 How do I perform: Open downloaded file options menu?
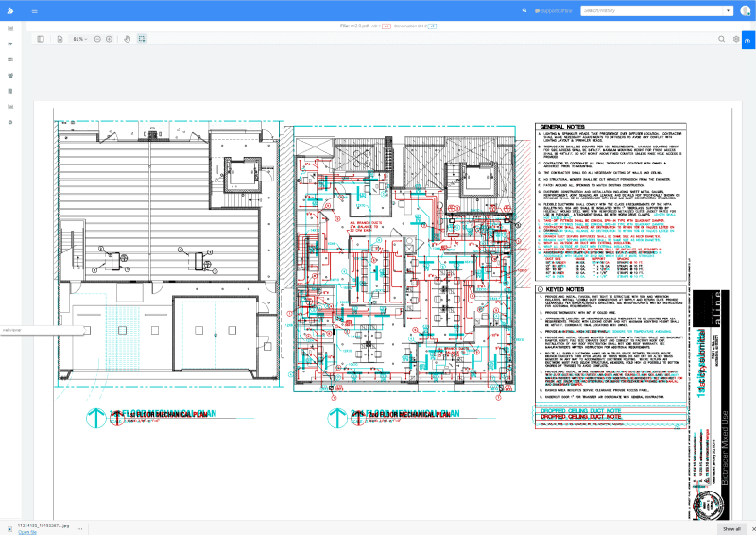[79, 528]
